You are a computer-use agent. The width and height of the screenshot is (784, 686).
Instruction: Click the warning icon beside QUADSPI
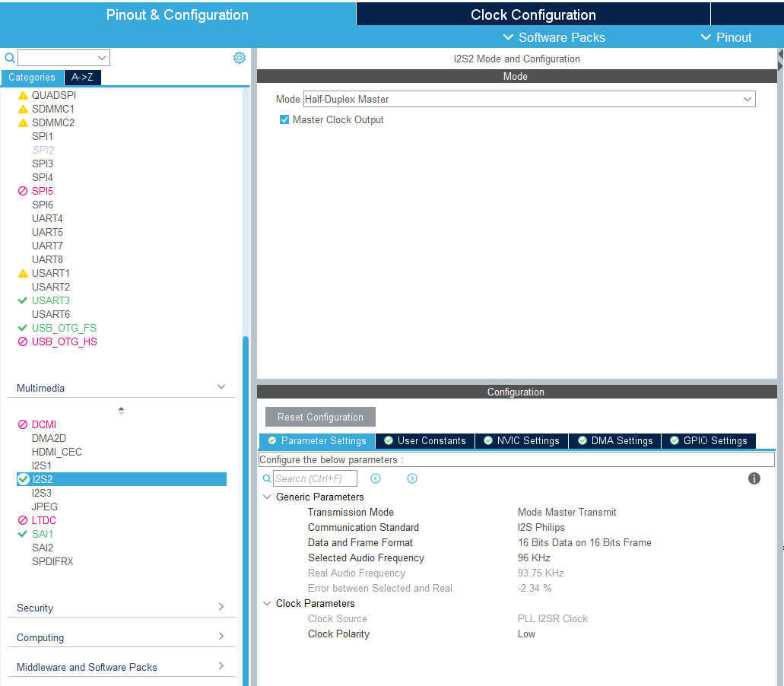[x=23, y=96]
